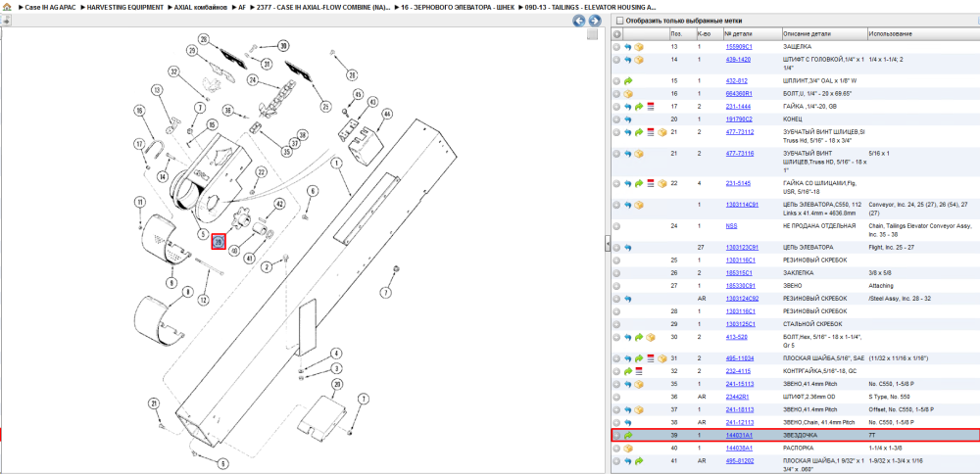Screen dimensions: 980x474
Task: Click box icon in БОЛТ,U 664360R1 row
Action: click(628, 94)
